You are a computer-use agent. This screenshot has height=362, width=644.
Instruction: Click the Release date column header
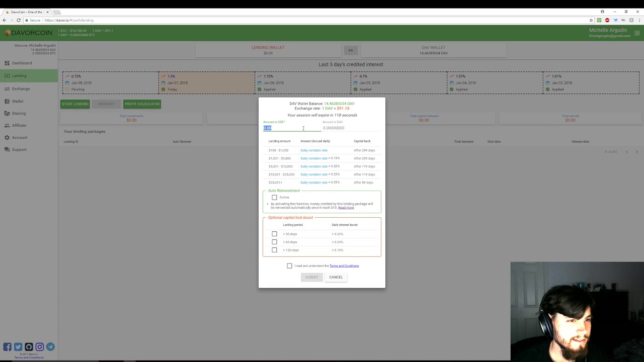pyautogui.click(x=580, y=142)
